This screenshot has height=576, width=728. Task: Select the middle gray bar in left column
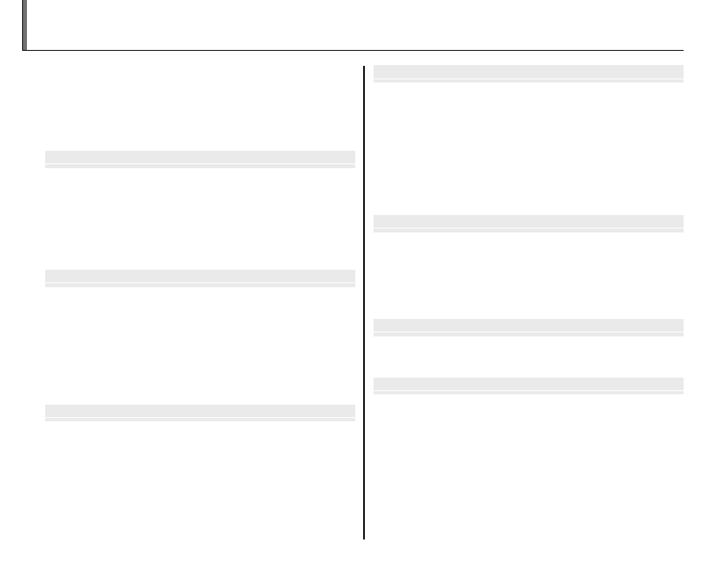pyautogui.click(x=200, y=277)
